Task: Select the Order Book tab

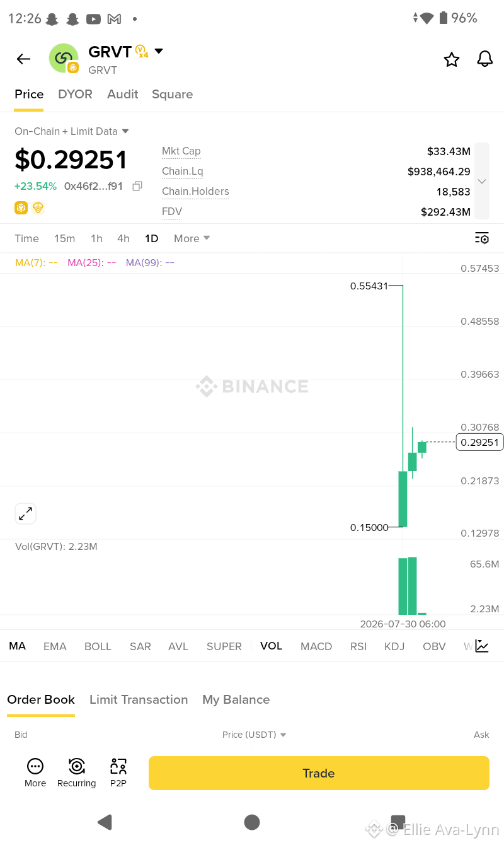Action: pyautogui.click(x=41, y=699)
